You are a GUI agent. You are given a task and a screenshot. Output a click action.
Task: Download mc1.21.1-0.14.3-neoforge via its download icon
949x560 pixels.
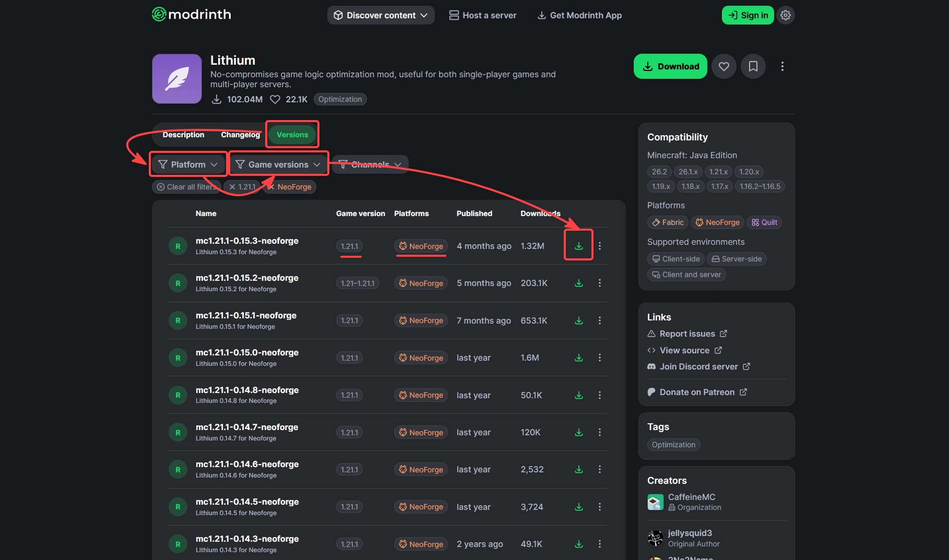[x=579, y=544]
